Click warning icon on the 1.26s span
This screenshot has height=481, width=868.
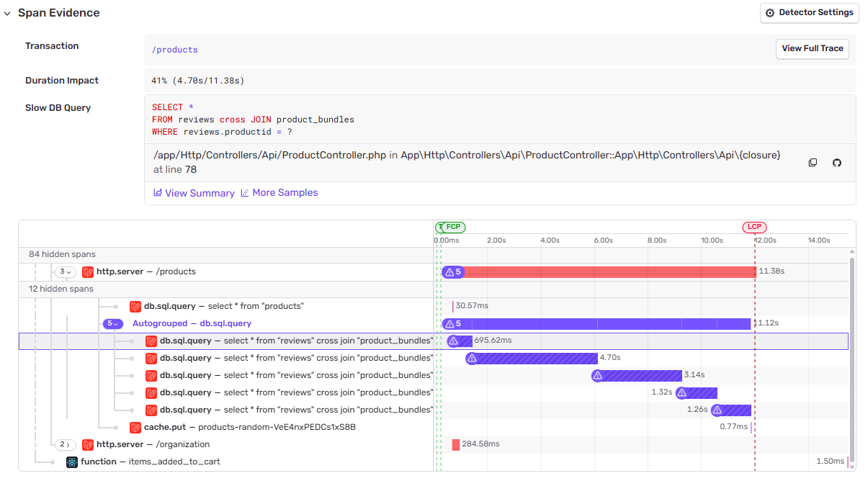(717, 410)
